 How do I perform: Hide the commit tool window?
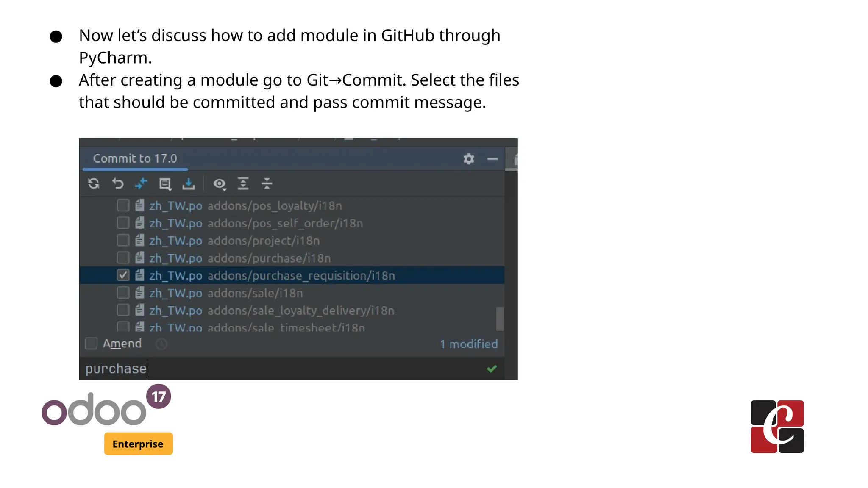point(492,159)
